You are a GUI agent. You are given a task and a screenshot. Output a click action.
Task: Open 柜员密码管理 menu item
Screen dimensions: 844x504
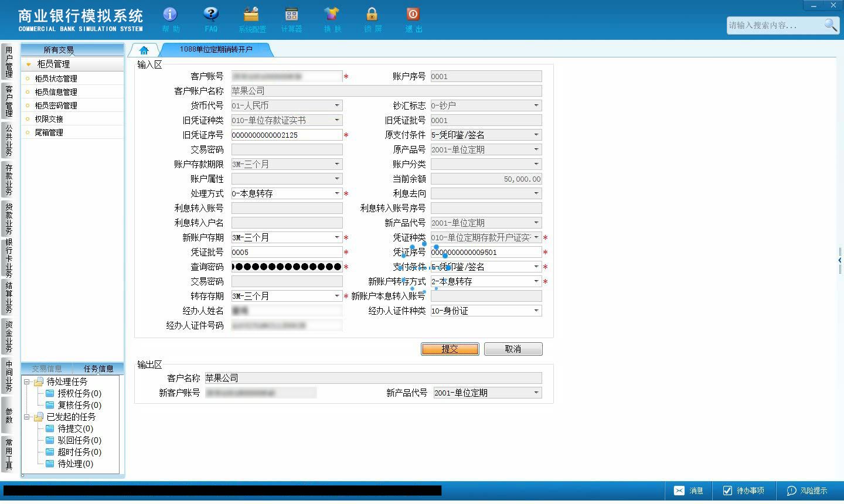coord(56,105)
